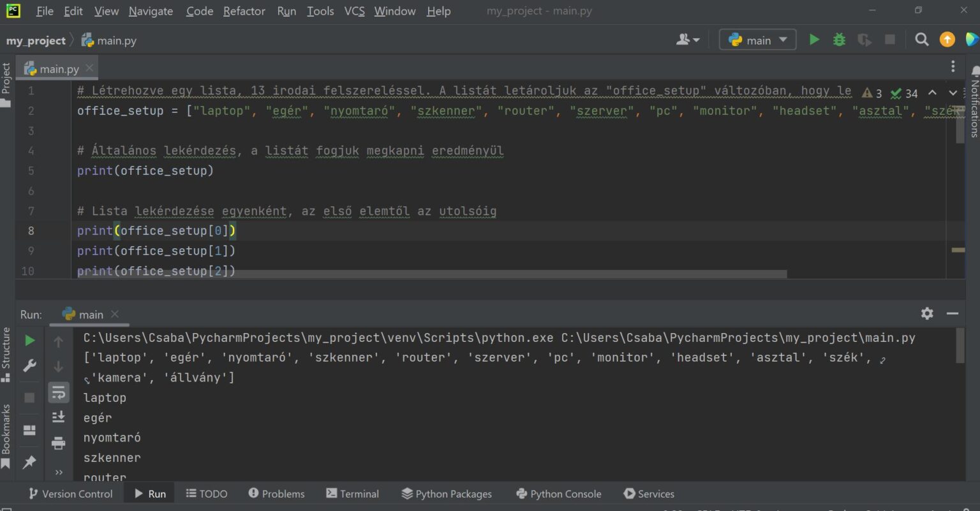Close the main.py editor tab
Viewport: 980px width, 511px height.
89,68
